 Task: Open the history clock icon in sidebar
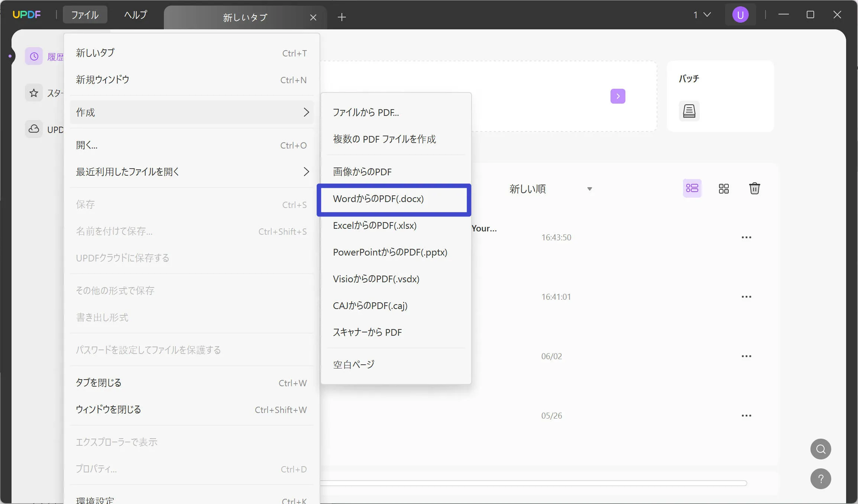click(34, 56)
